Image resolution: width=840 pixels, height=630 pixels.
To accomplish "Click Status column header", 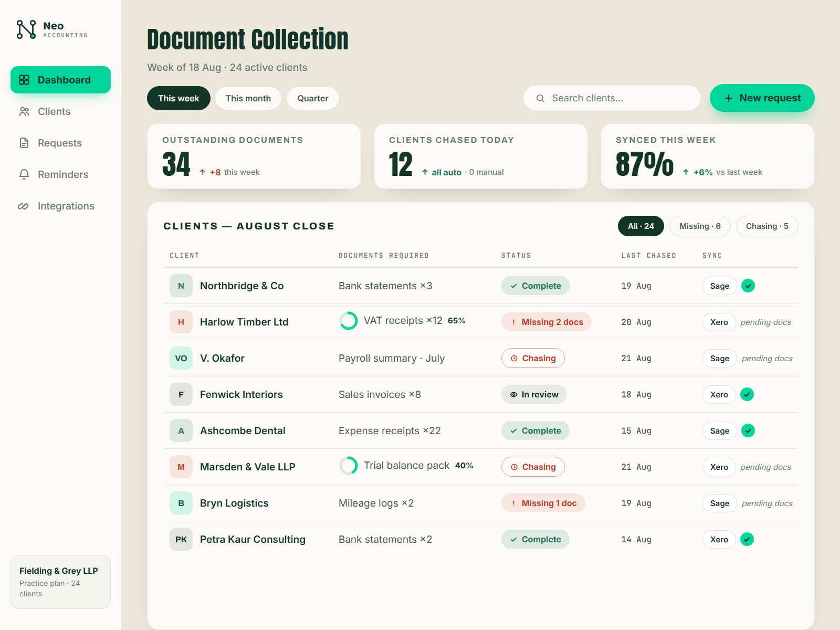I will coord(516,256).
